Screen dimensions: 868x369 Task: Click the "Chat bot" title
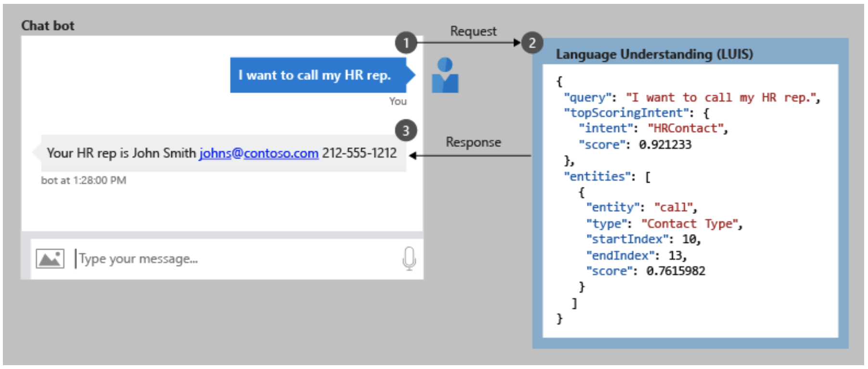[48, 26]
